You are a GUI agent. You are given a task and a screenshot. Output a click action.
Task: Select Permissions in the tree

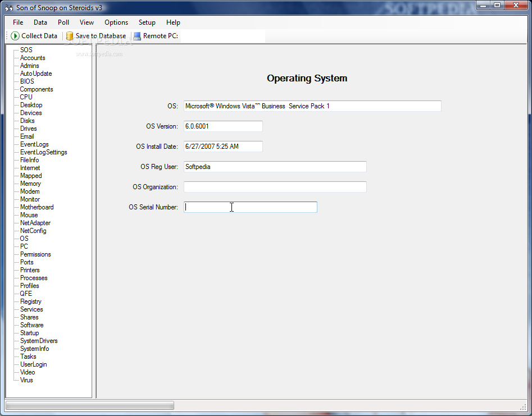pos(35,254)
